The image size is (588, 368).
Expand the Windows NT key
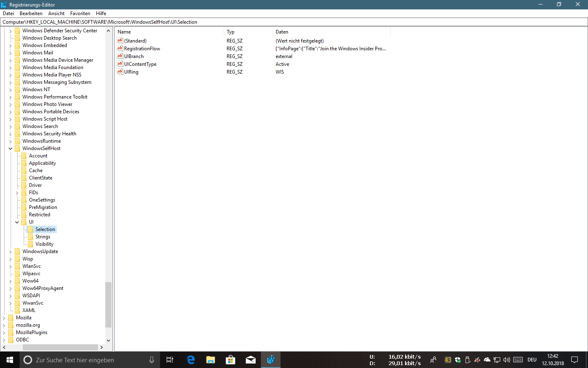pos(11,90)
